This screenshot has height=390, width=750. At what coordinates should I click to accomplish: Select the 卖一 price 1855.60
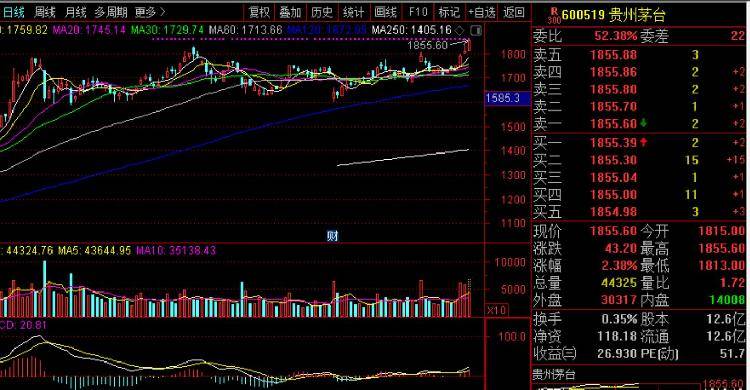click(x=613, y=123)
